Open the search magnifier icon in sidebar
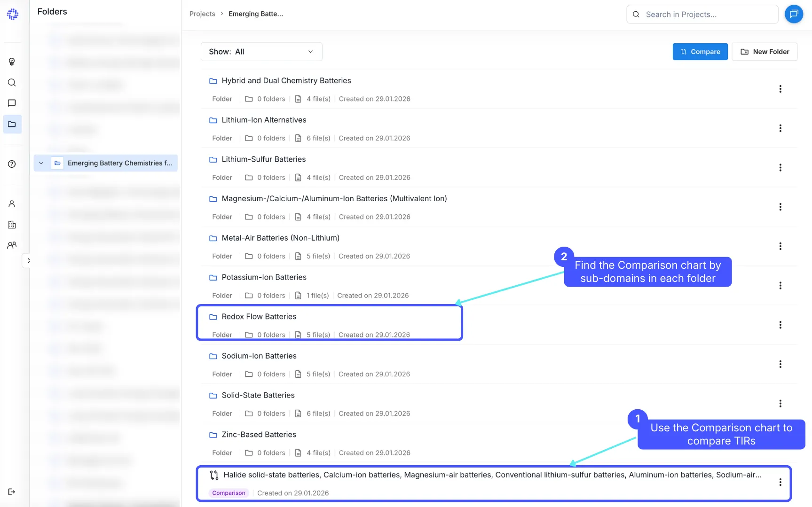 (12, 83)
